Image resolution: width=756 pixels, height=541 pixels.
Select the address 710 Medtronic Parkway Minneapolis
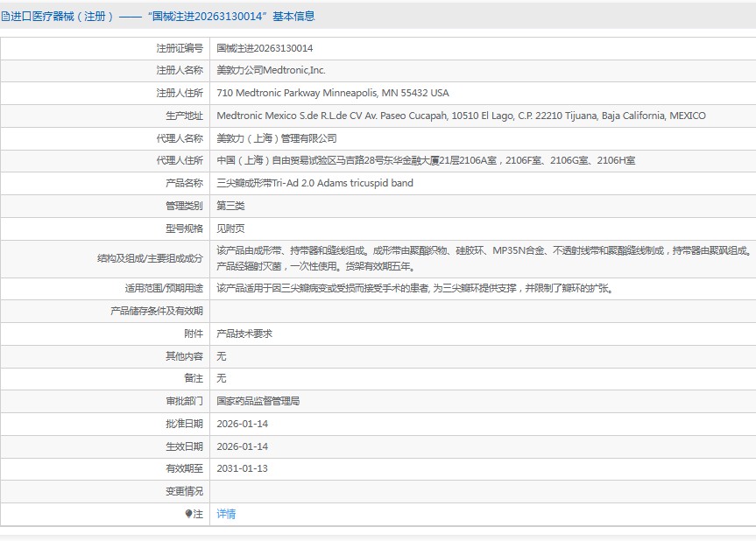(x=333, y=93)
